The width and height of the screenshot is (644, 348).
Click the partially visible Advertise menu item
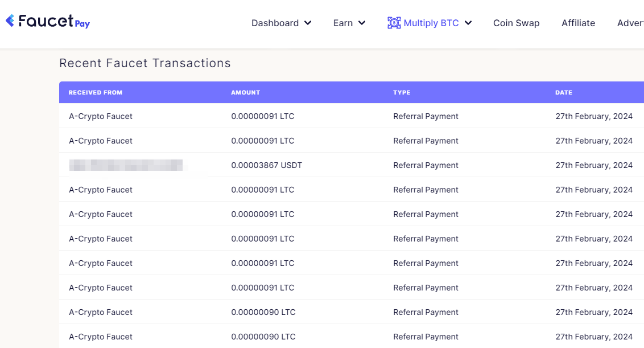pos(630,23)
